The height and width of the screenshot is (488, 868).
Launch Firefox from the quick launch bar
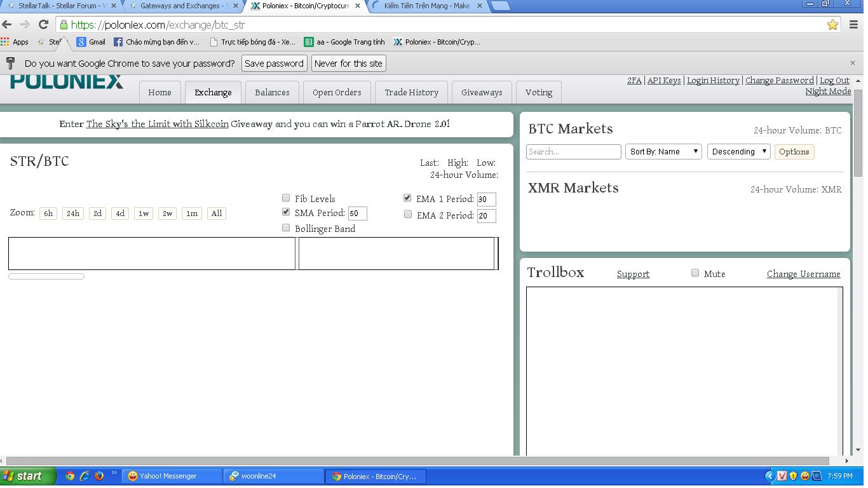99,476
